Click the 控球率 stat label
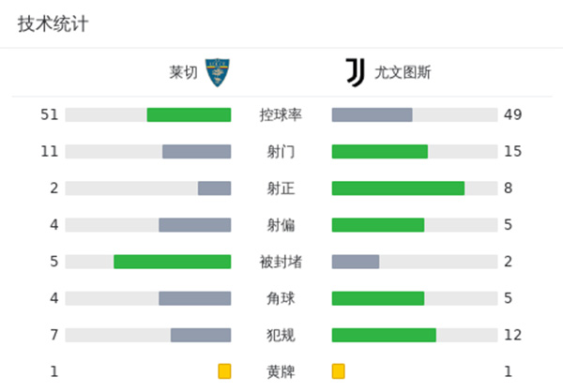The height and width of the screenshot is (392, 563). point(281,115)
